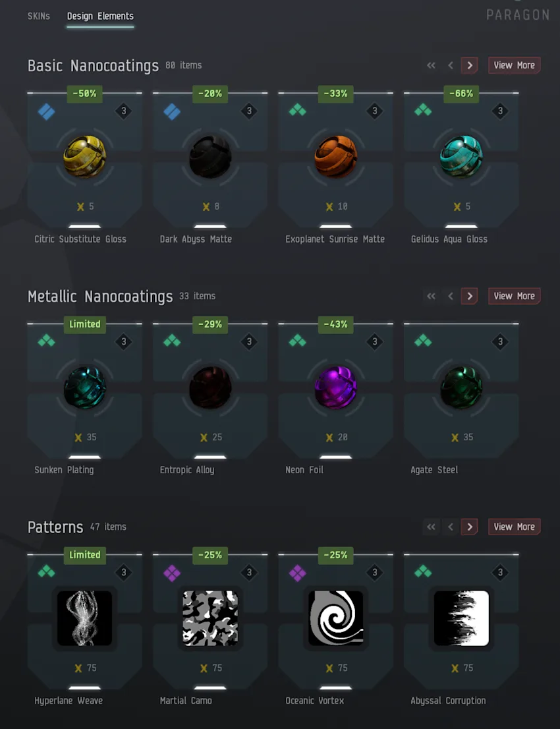Go to next page of Basic Nanocoatings

[469, 65]
